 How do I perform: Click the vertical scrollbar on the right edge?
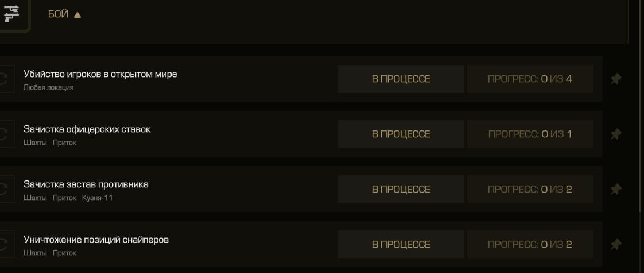(x=642, y=107)
